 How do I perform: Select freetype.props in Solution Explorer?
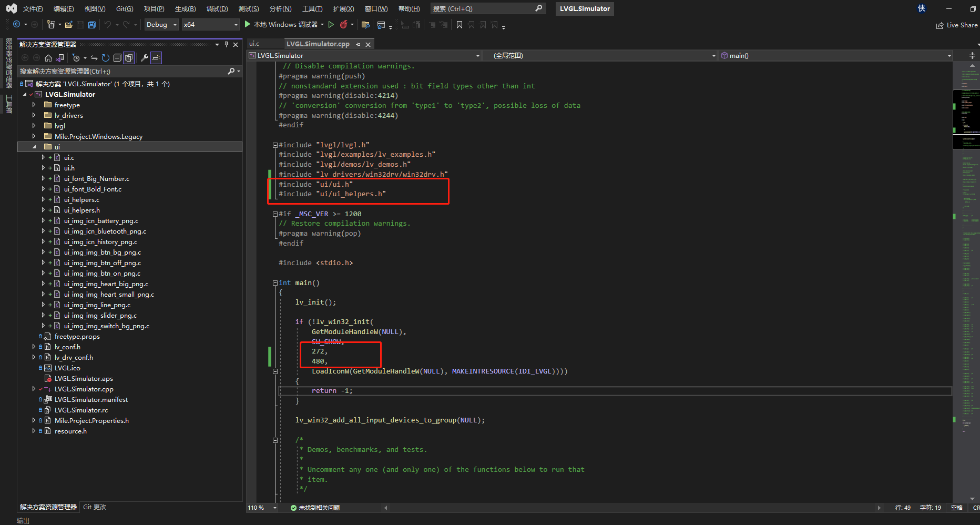tap(77, 336)
